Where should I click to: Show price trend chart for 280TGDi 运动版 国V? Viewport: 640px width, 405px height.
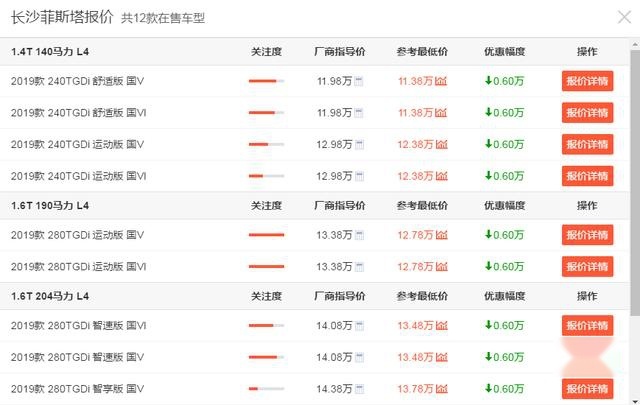[442, 235]
